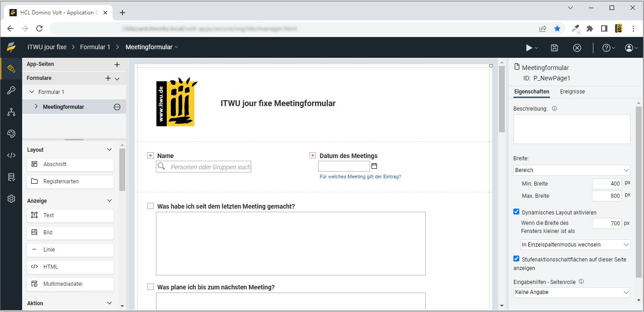The image size is (644, 312).
Task: Open the style palette sidebar icon
Action: (11, 134)
